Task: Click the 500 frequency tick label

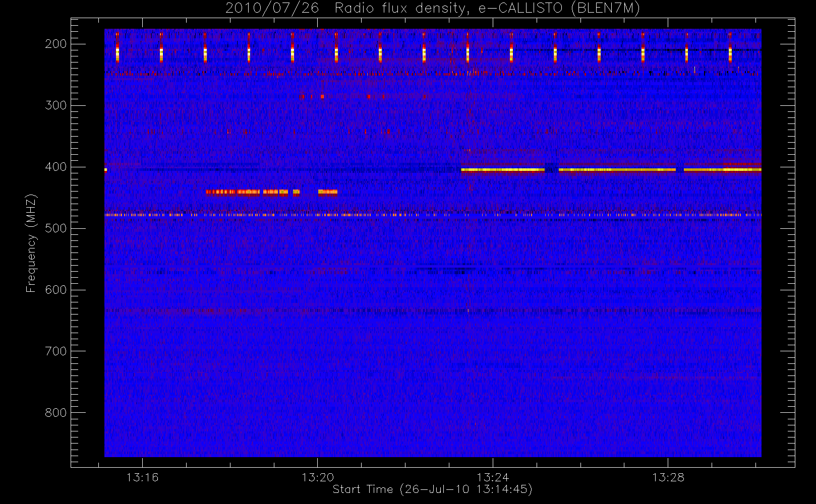Action: tap(56, 228)
